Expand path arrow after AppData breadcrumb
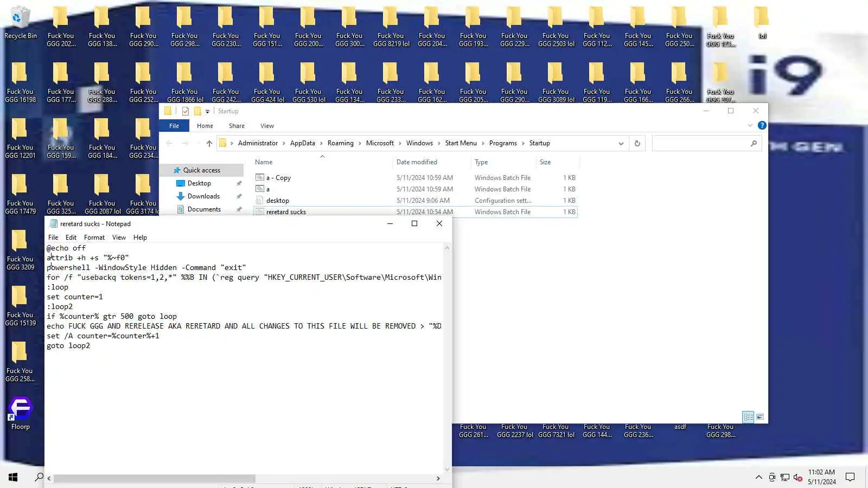The height and width of the screenshot is (488, 868). [x=321, y=143]
